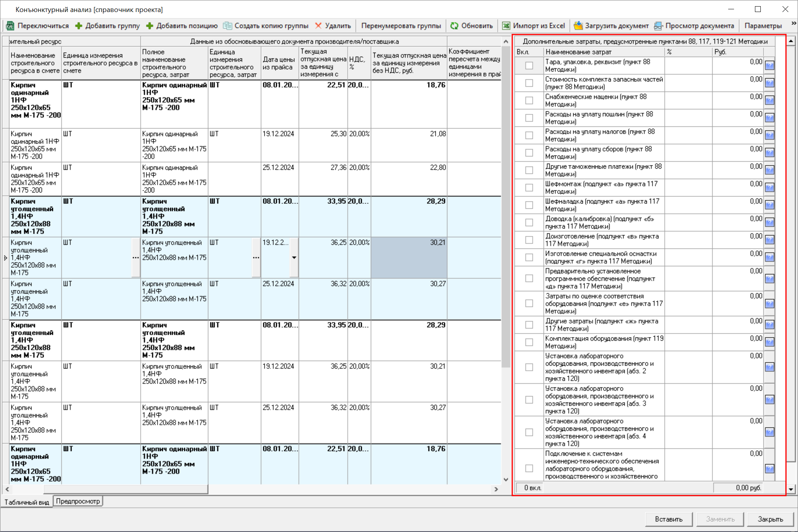Viewport: 798px width, 532px height.
Task: Tick the Снабженческие наценки checkbox
Action: click(529, 100)
